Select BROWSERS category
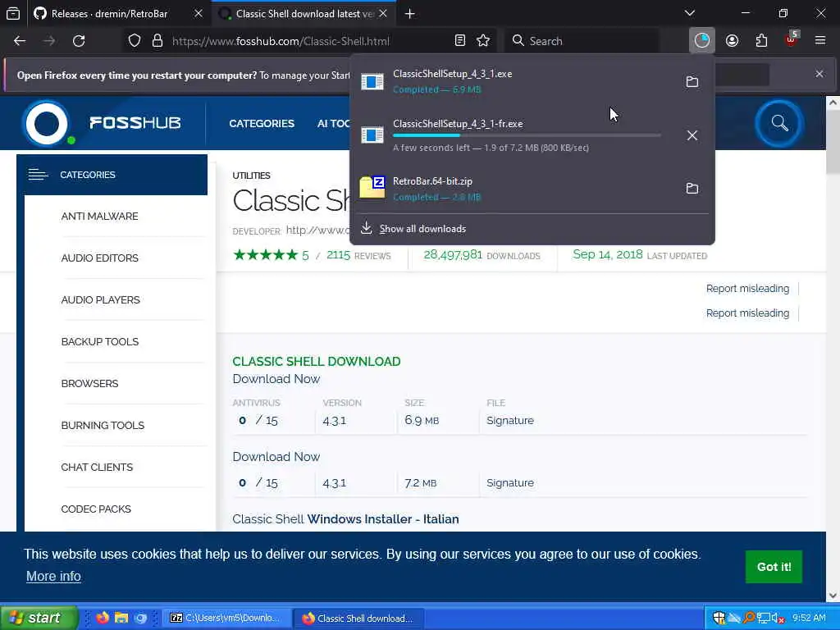 pyautogui.click(x=89, y=384)
